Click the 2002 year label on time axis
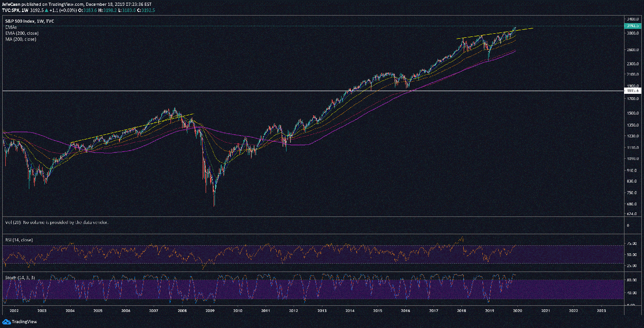 [13, 311]
